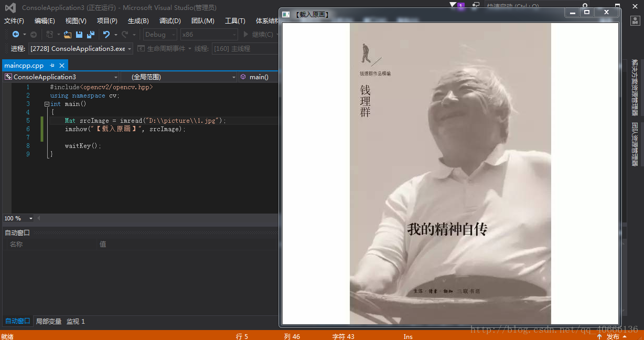Switch to the 监视 1 tab
This screenshot has height=340, width=644.
(x=76, y=321)
